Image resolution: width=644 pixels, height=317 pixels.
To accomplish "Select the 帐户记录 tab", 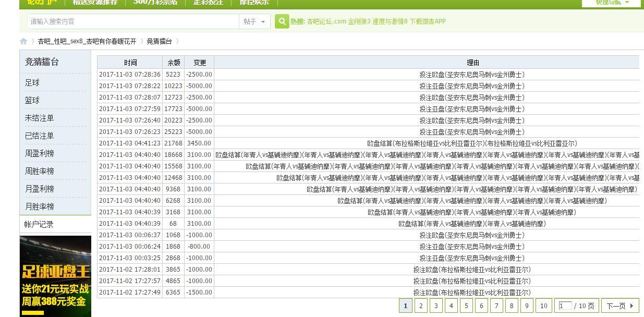I will (39, 224).
